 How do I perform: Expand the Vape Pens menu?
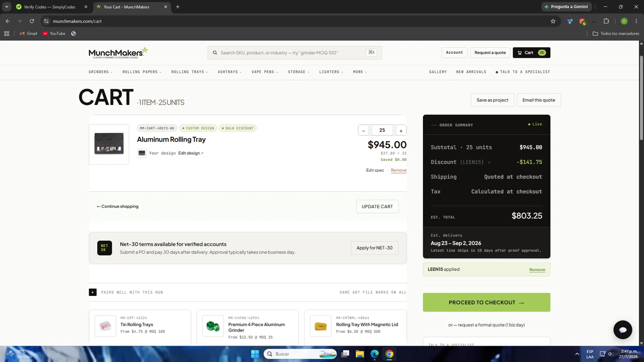pos(265,72)
